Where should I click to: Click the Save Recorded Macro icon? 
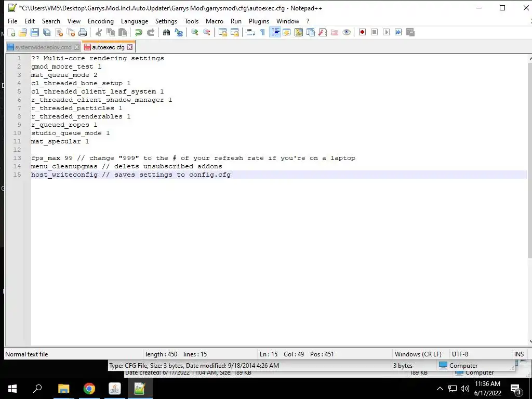coord(410,32)
